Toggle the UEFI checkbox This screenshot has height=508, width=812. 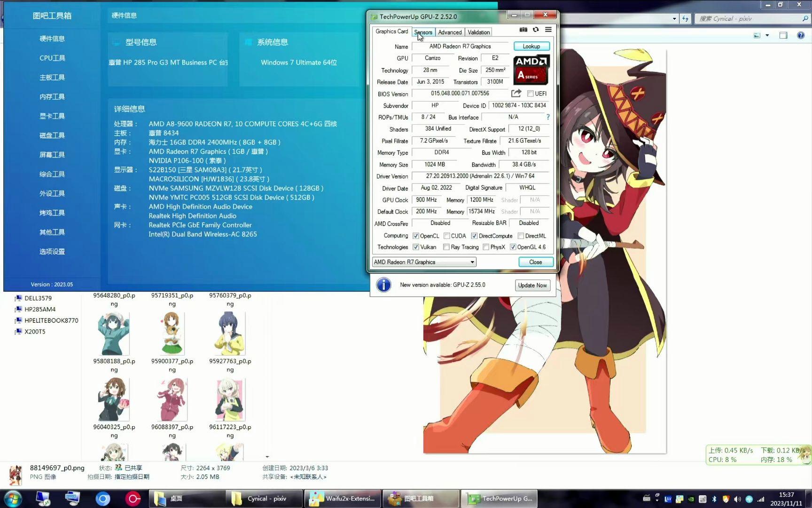click(x=530, y=94)
